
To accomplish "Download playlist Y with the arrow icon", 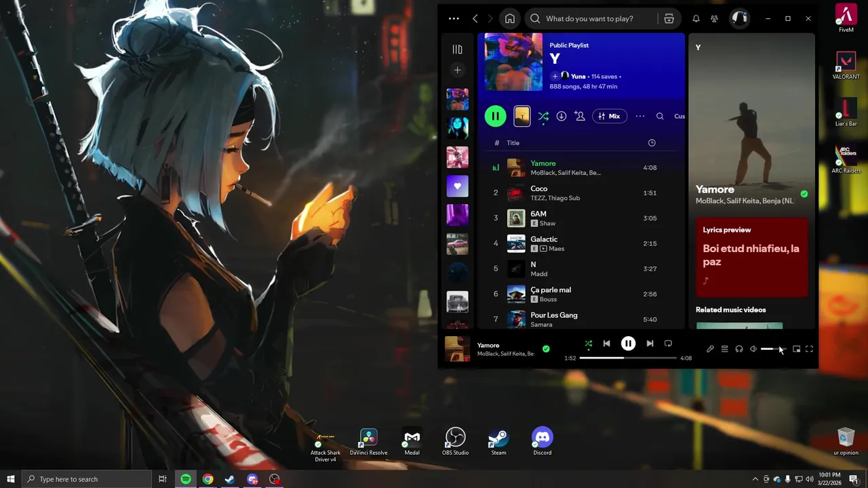I will (x=561, y=116).
